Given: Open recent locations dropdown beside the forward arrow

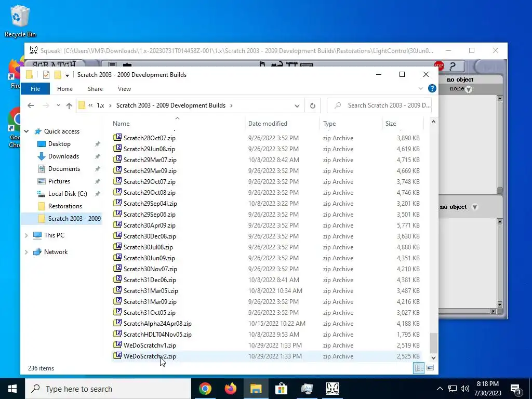Looking at the screenshot, I should pyautogui.click(x=58, y=105).
